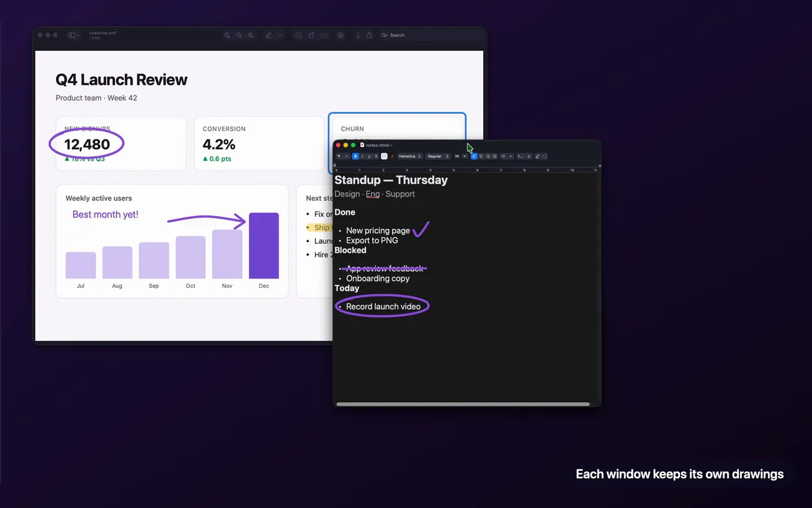Open the paragraph styles dropdown in notes
Screen dimensions: 812x508
342,156
